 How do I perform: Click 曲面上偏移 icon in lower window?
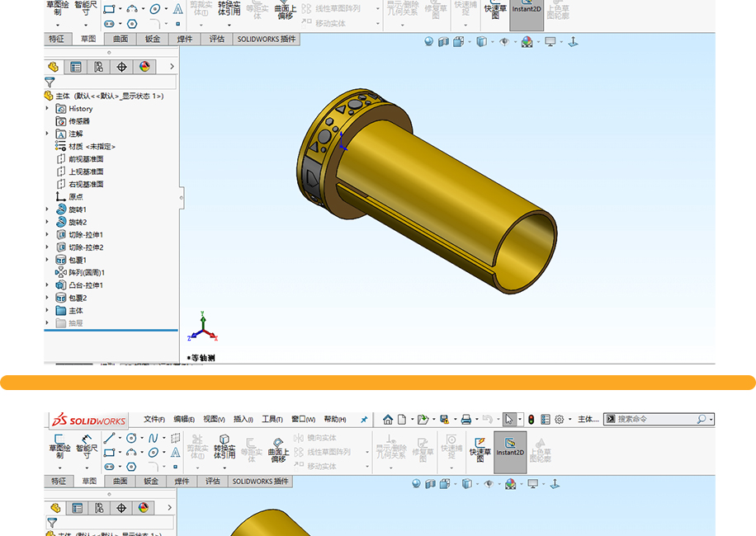[278, 449]
